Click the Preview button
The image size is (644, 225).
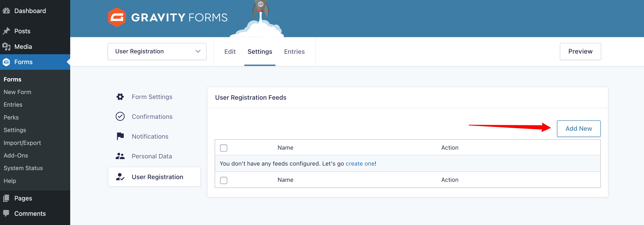point(580,52)
